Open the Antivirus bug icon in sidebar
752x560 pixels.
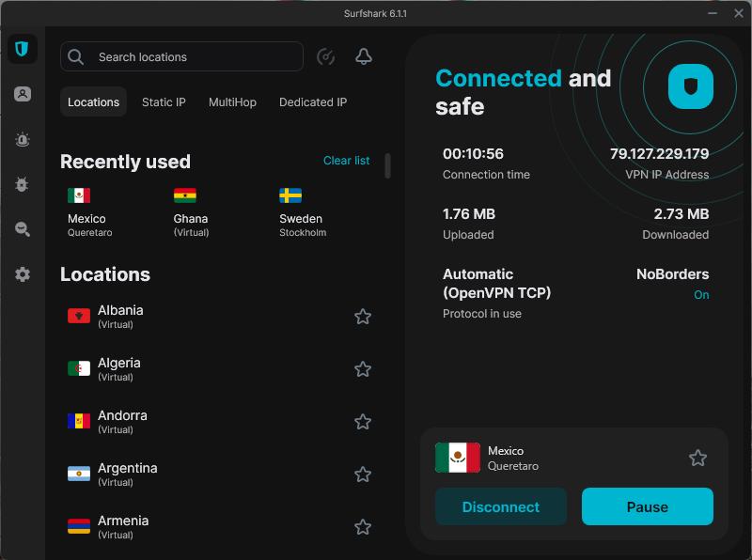[x=22, y=184]
